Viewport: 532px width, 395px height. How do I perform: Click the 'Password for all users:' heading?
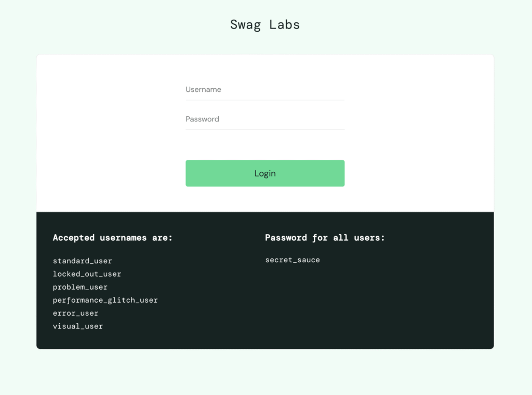coord(325,238)
